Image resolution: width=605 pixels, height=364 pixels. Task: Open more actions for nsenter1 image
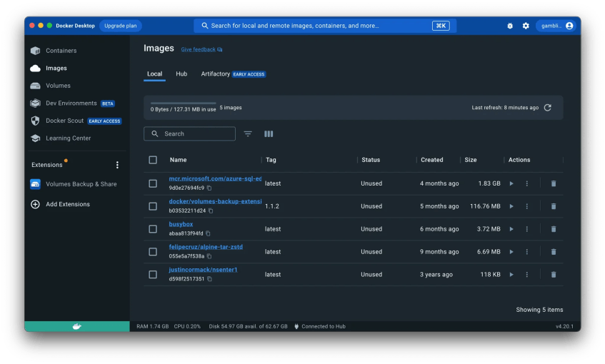pos(526,275)
